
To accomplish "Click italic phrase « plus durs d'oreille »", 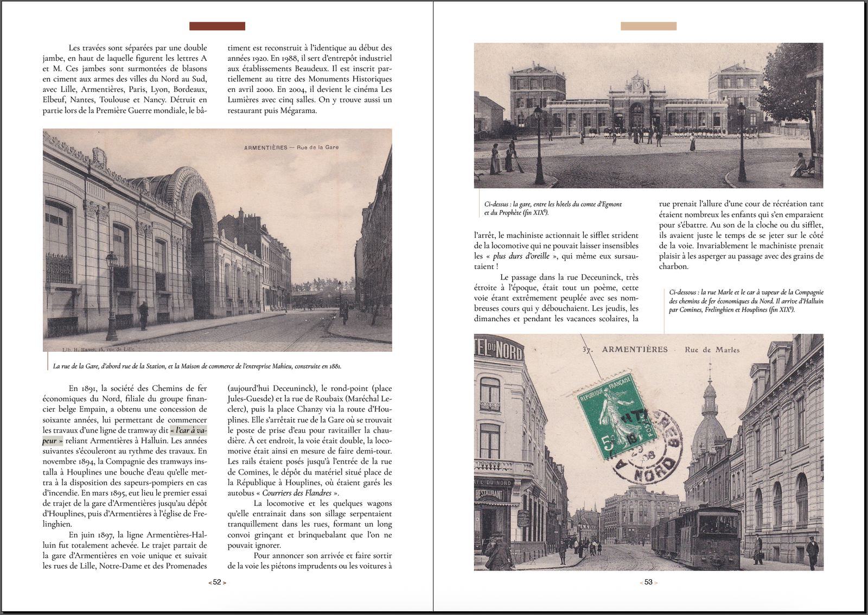I will (521, 256).
